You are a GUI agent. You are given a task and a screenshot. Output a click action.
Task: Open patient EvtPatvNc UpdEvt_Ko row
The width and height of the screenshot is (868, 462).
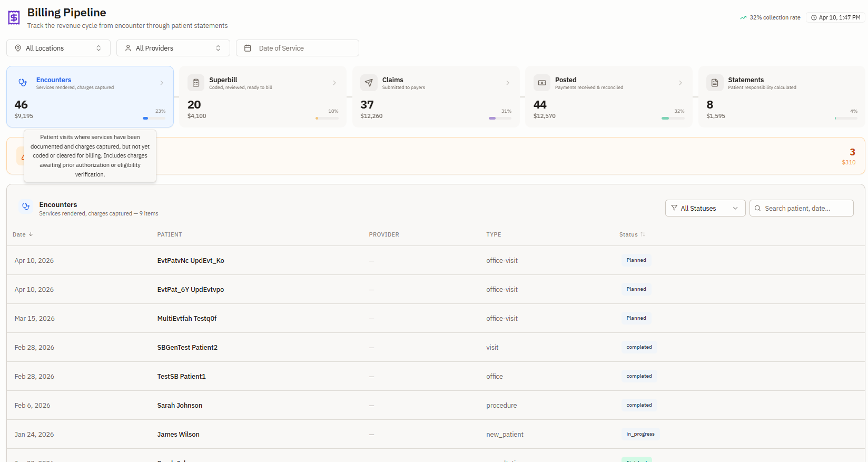[436, 260]
